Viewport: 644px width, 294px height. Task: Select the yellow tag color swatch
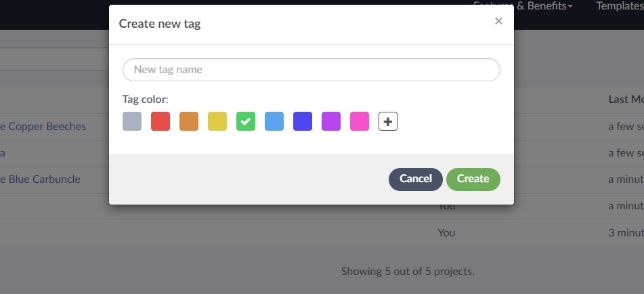tap(217, 121)
